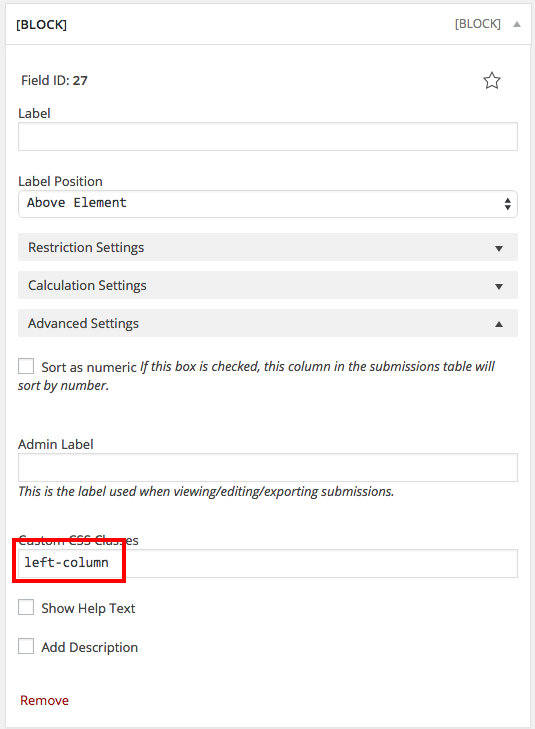Click the Restriction Settings down arrow icon
This screenshot has width=535, height=729.
click(x=499, y=248)
